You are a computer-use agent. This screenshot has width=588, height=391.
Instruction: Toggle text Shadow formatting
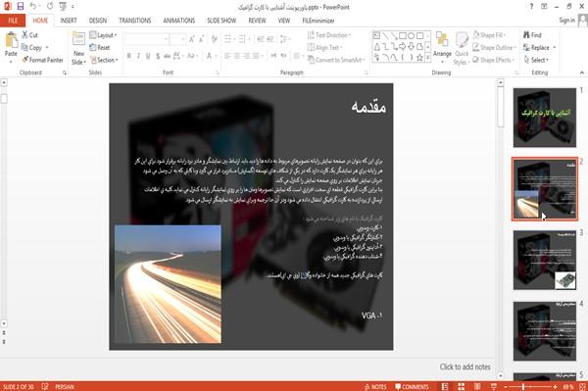158,56
